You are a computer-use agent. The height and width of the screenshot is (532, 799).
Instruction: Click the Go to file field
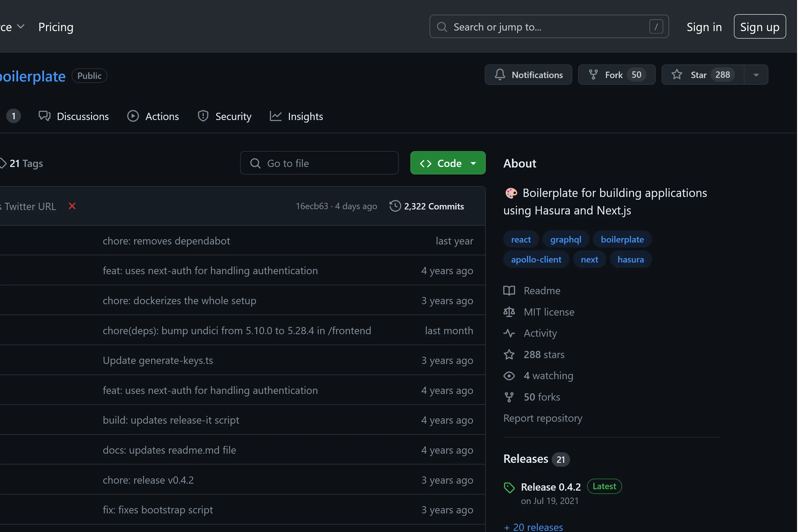coord(319,163)
